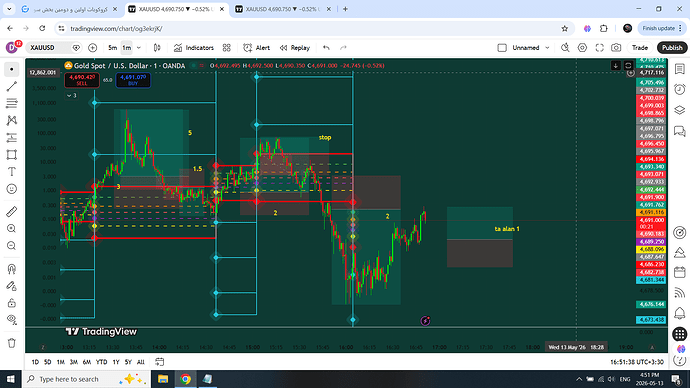Image resolution: width=690 pixels, height=388 pixels.
Task: Expand the collapsed indicators legend showing 3
Action: click(72, 95)
